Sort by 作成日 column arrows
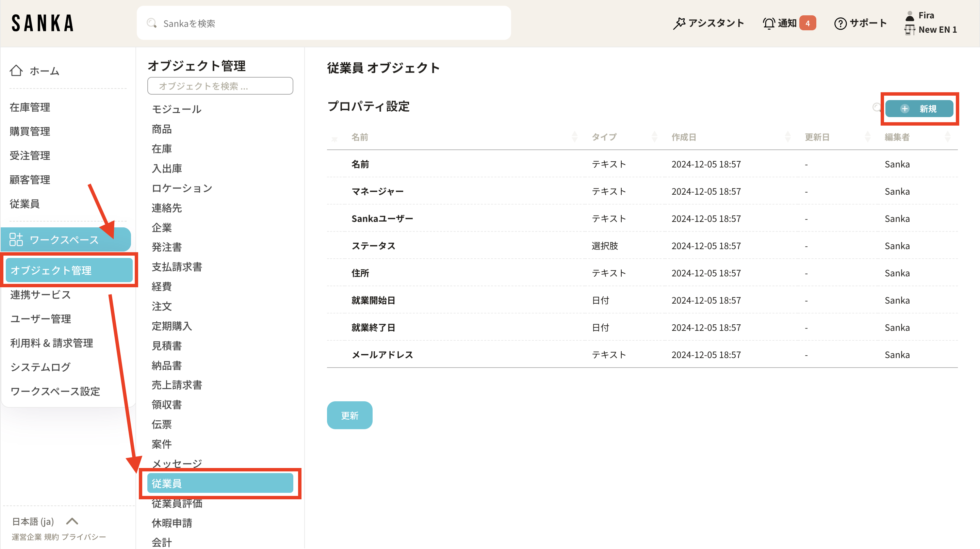980x549 pixels. pyautogui.click(x=787, y=137)
